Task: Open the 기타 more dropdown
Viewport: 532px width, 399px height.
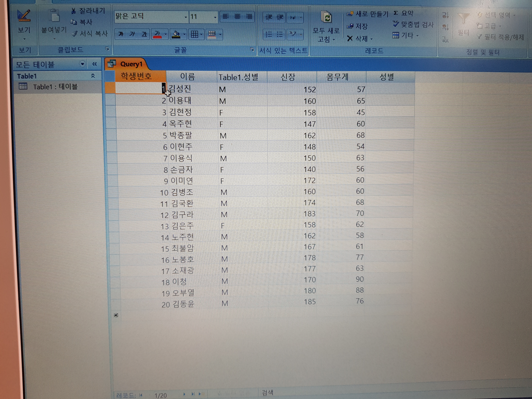Action: tap(405, 36)
